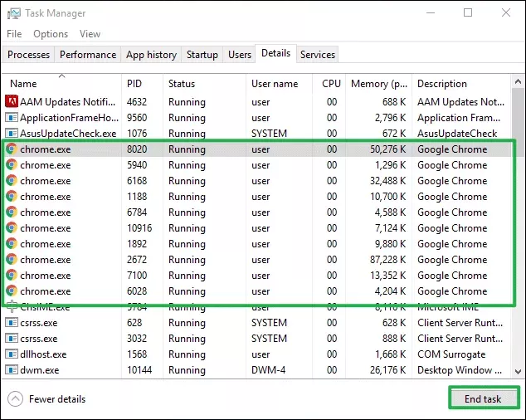Sort by the PID column header
Image resolution: width=526 pixels, height=420 pixels.
coord(142,83)
